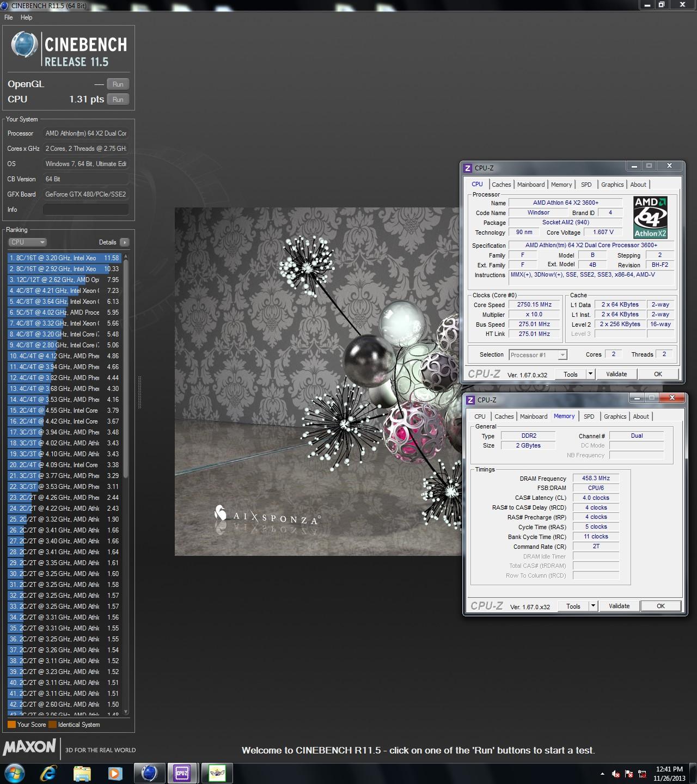Select ranking row 1 with score 11.58
This screenshot has width=697, height=784.
(64, 258)
